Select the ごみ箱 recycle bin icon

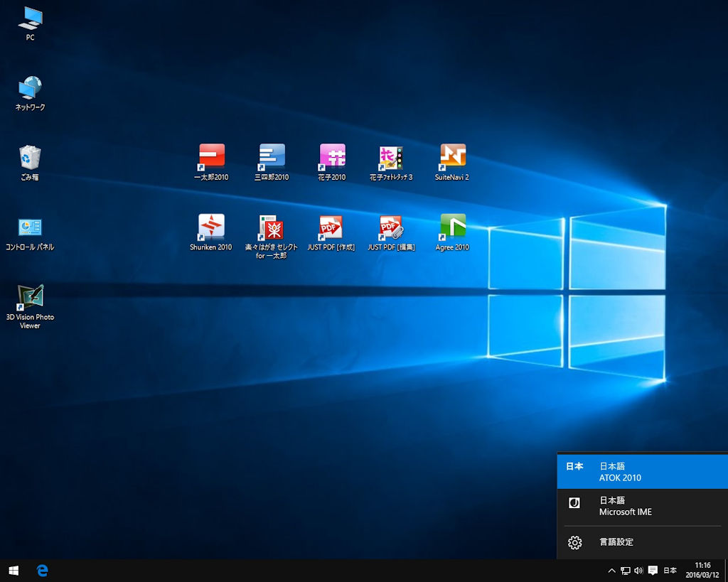click(30, 163)
